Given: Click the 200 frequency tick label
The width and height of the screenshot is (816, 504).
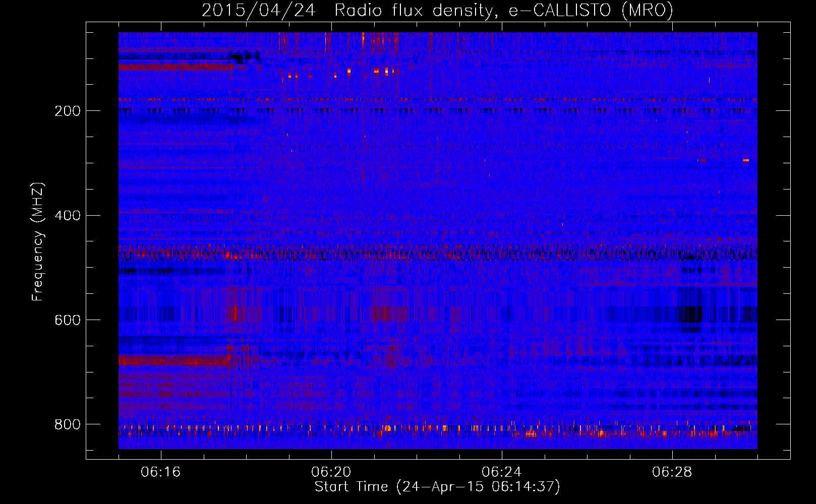Looking at the screenshot, I should tap(68, 111).
